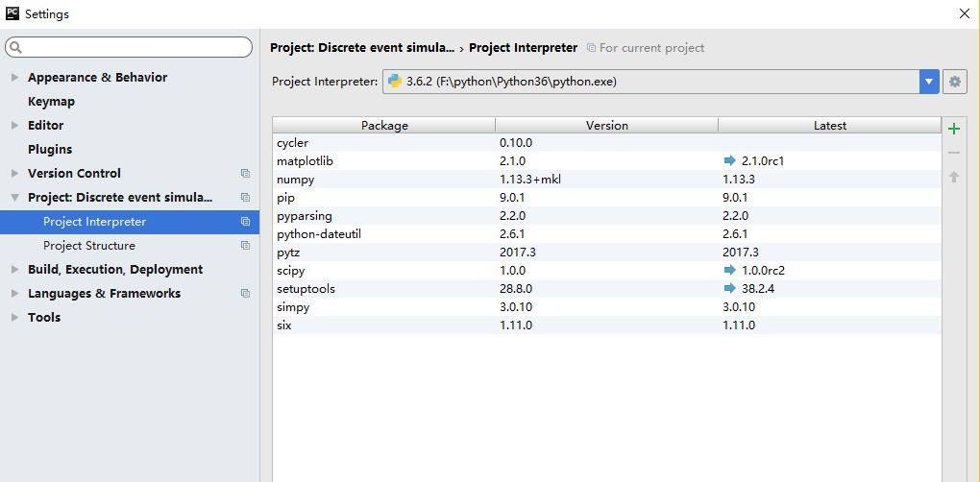
Task: Select Plugins in settings tree
Action: (50, 149)
